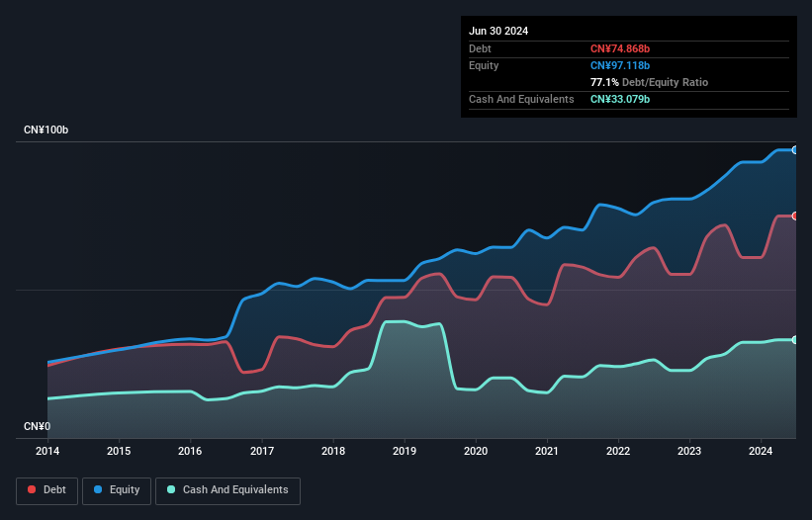This screenshot has height=520, width=812.
Task: Click the 2014 x-axis label
Action: click(x=47, y=451)
